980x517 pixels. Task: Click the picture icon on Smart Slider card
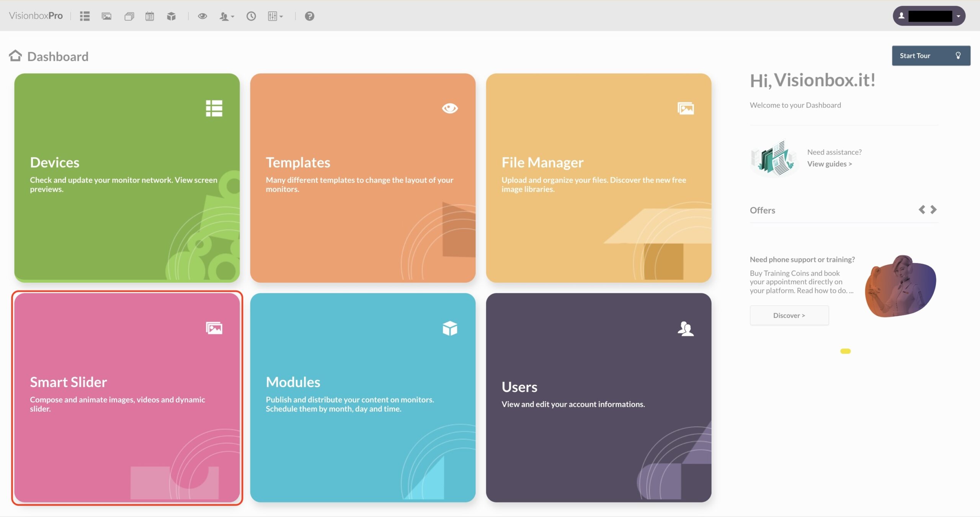(214, 328)
